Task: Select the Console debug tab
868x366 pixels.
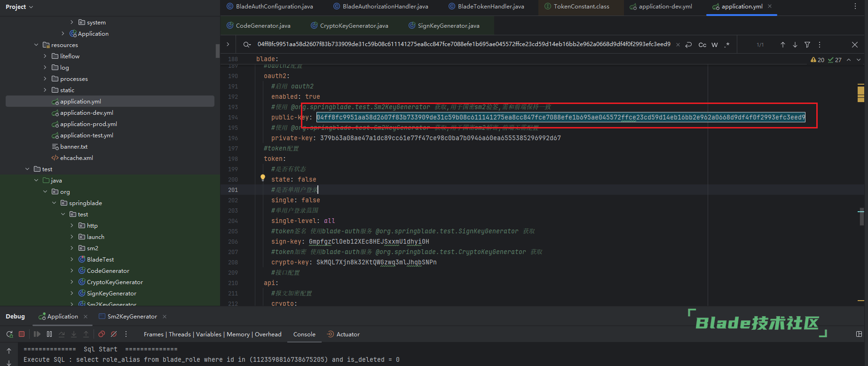Action: tap(304, 334)
